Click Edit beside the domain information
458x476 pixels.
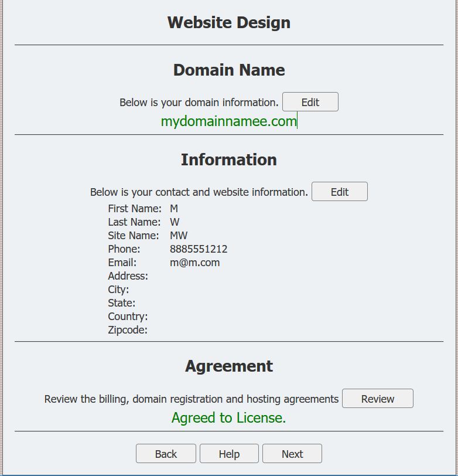(310, 102)
